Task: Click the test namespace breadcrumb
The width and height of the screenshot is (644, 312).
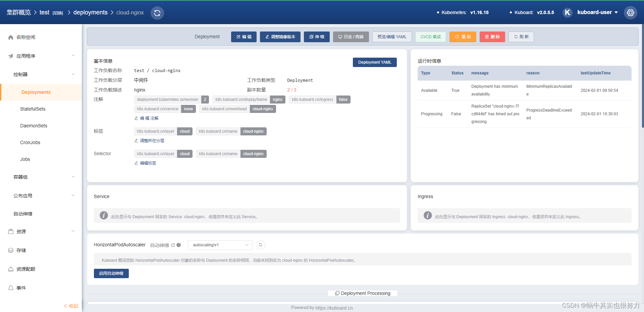Action: pos(44,12)
